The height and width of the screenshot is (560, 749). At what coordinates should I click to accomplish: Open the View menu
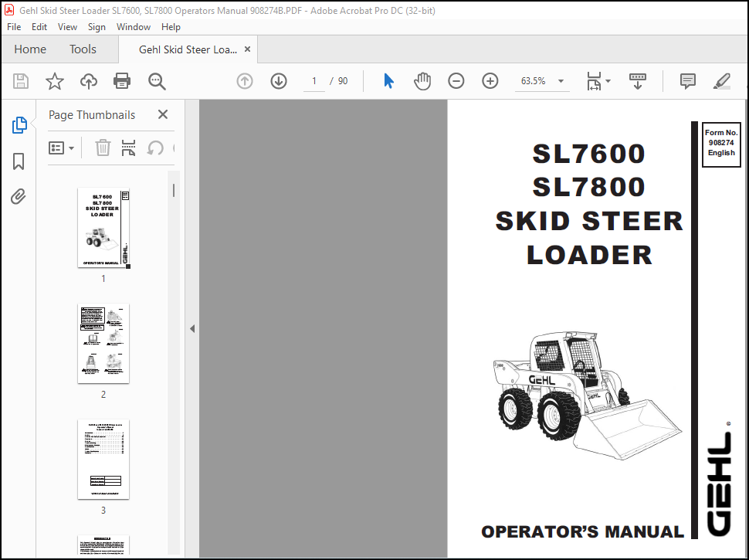click(67, 27)
